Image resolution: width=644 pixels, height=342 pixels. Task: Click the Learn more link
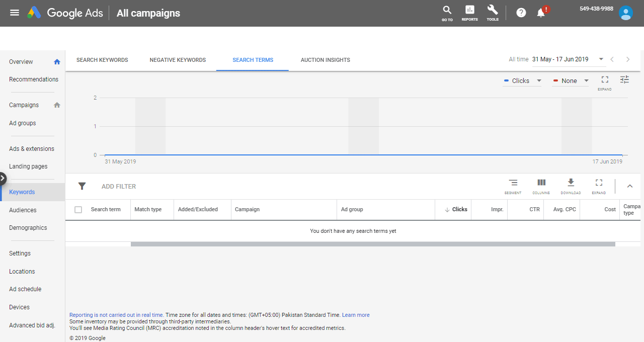pos(356,315)
